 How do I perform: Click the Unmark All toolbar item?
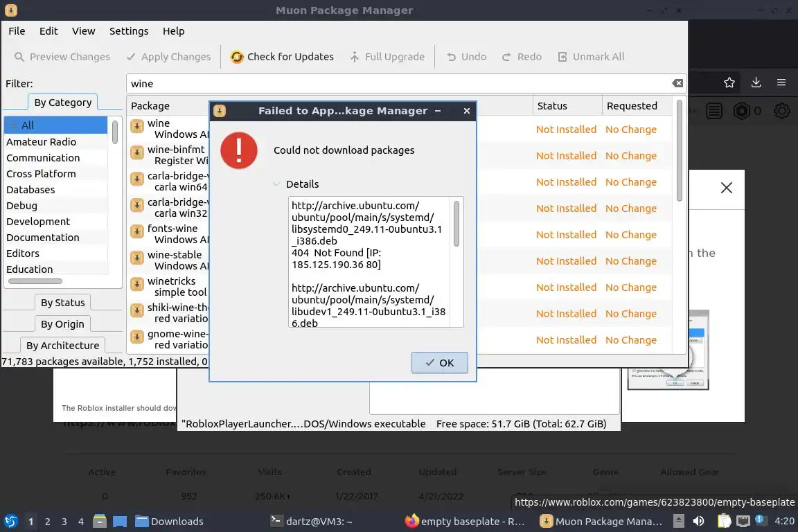point(591,57)
